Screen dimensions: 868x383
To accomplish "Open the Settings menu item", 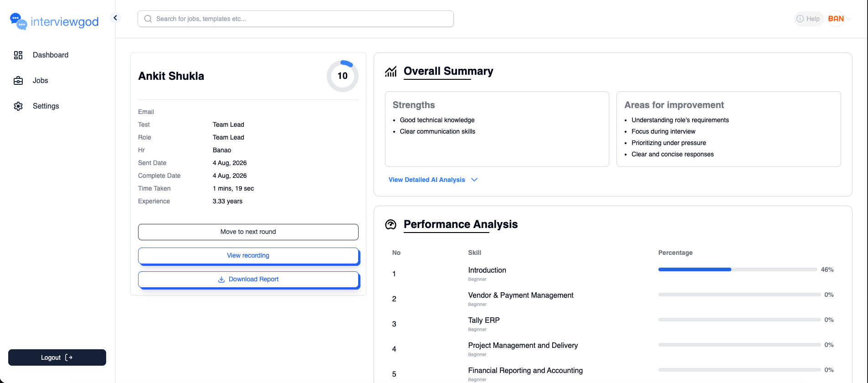I will 46,106.
